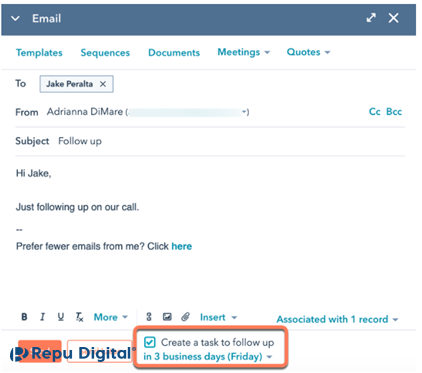Toggle underline formatting
Viewport: 422px width, 373px height.
point(61,317)
